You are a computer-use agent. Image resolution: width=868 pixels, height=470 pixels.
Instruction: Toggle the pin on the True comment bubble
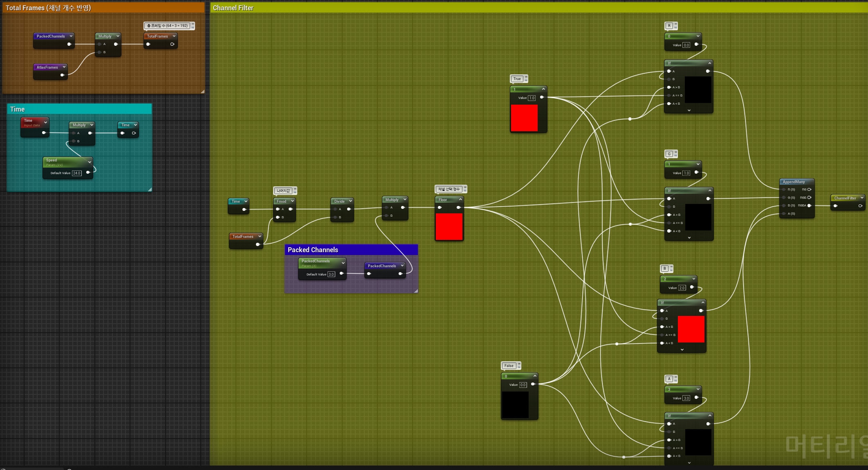pos(526,77)
